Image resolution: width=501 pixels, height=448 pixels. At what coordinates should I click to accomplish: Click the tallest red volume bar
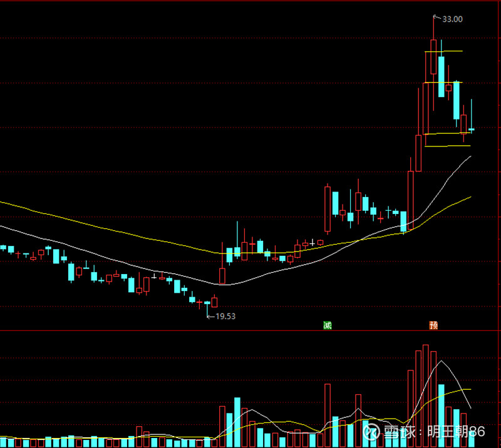[426, 395]
